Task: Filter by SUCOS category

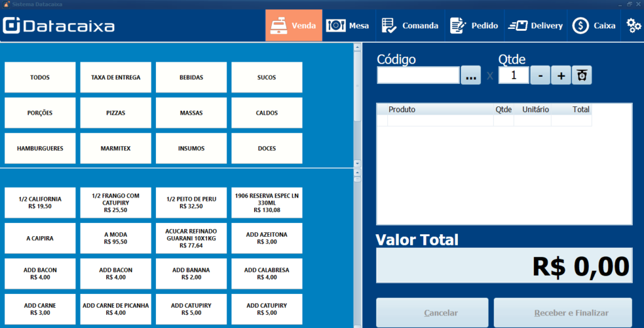Action: 267,77
